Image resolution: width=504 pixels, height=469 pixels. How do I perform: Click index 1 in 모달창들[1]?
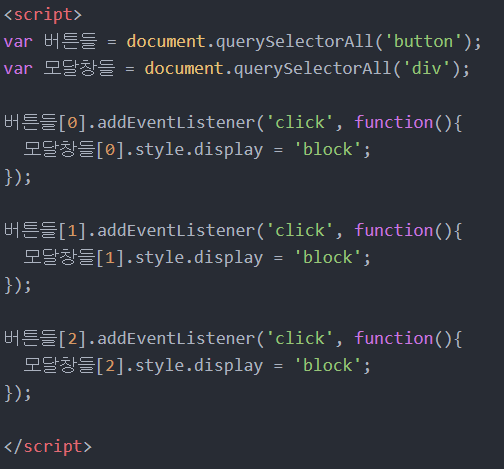[x=110, y=258]
